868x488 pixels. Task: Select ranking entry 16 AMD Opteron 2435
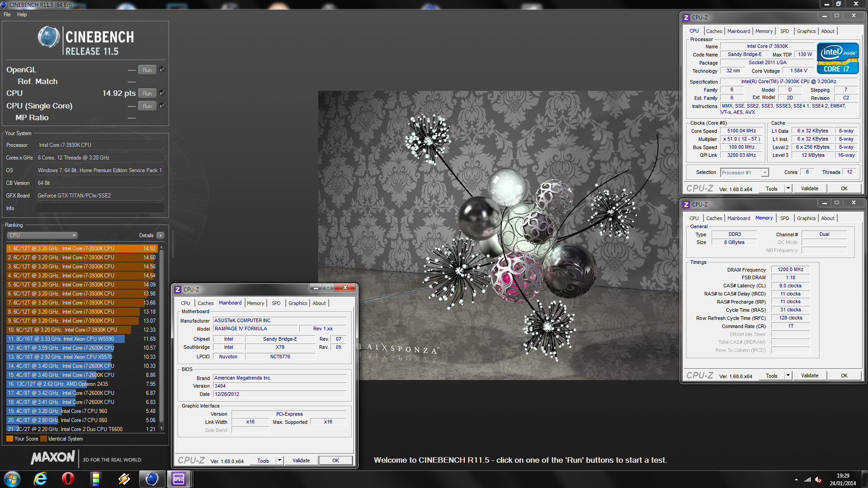(x=82, y=384)
